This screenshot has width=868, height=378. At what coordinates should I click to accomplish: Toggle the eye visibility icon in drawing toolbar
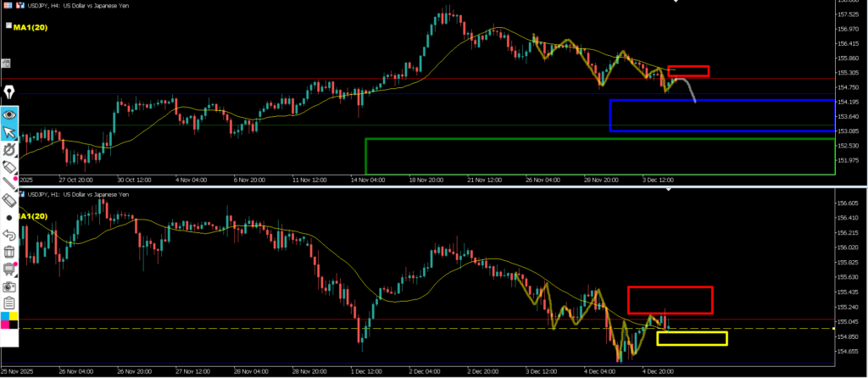9,113
